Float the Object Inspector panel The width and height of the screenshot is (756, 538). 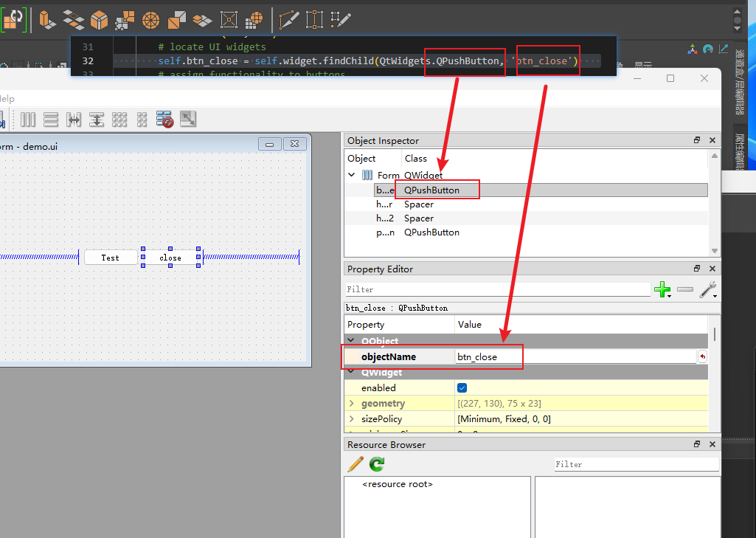[697, 140]
